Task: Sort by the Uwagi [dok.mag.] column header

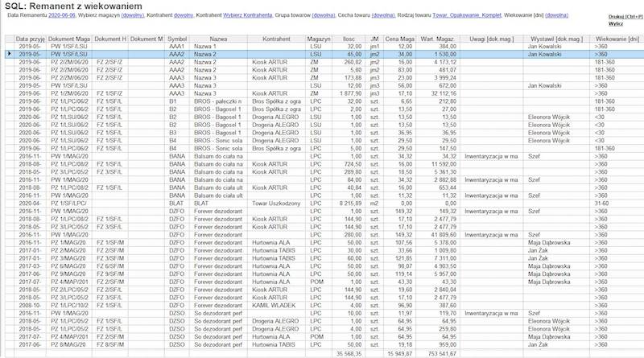Action: tap(491, 39)
